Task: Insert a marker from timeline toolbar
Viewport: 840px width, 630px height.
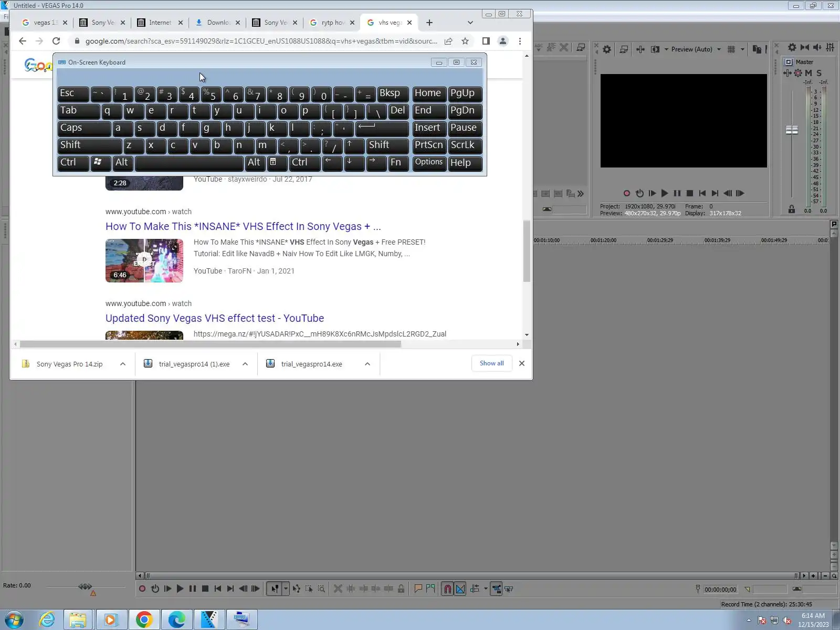Action: (x=418, y=589)
